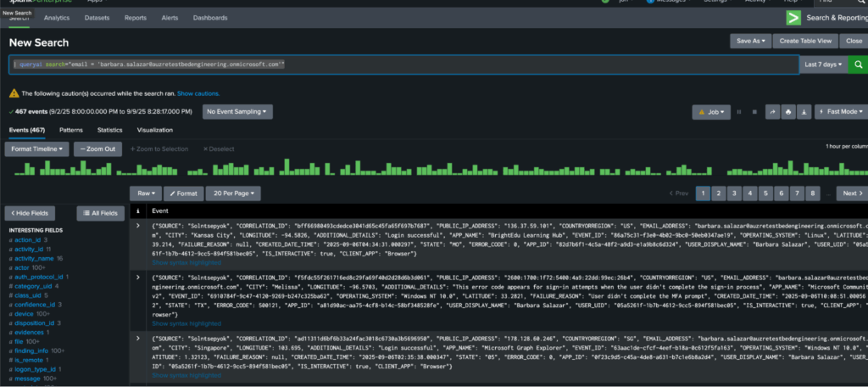Select the logon_type_id field

tap(36, 368)
